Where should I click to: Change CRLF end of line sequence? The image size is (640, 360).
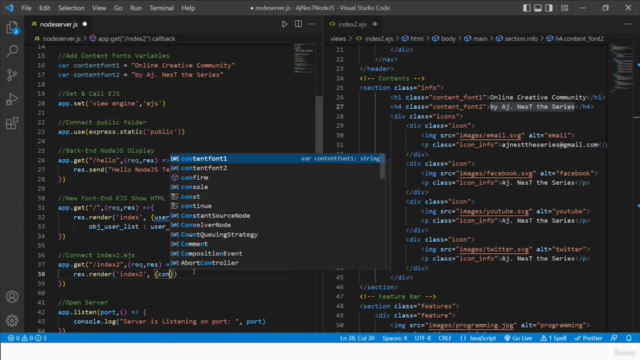pyautogui.click(x=445, y=338)
